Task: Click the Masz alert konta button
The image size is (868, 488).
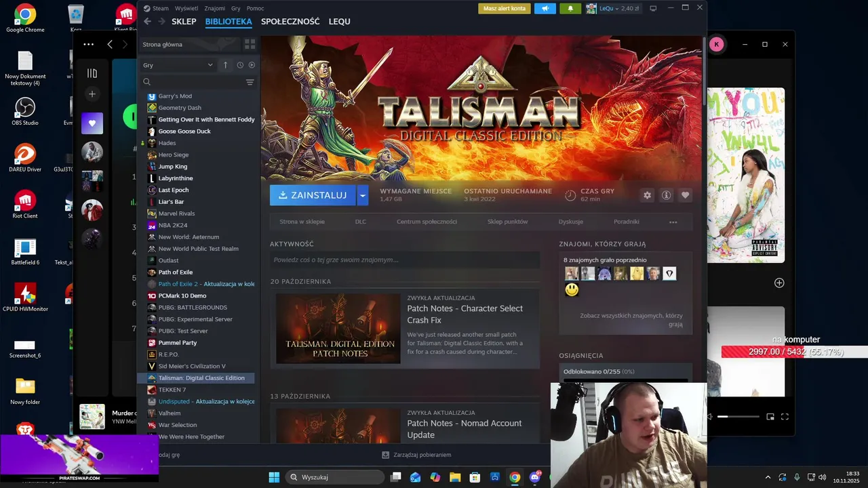Action: click(x=505, y=8)
